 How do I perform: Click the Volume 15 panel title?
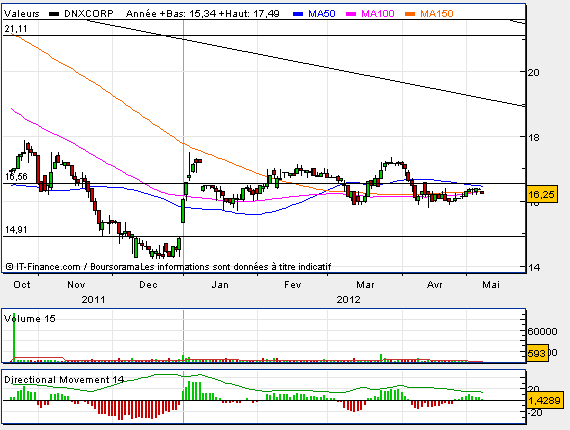30,319
